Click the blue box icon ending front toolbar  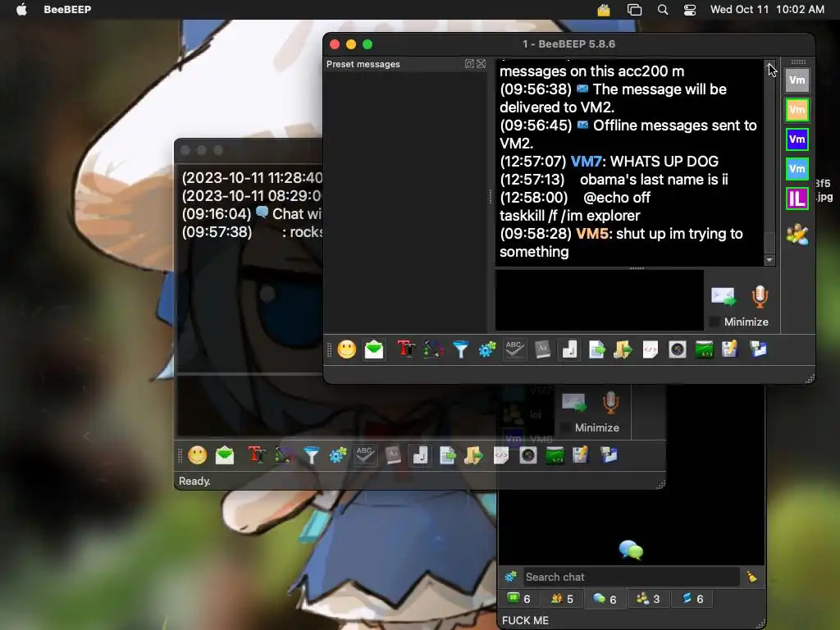(x=758, y=349)
